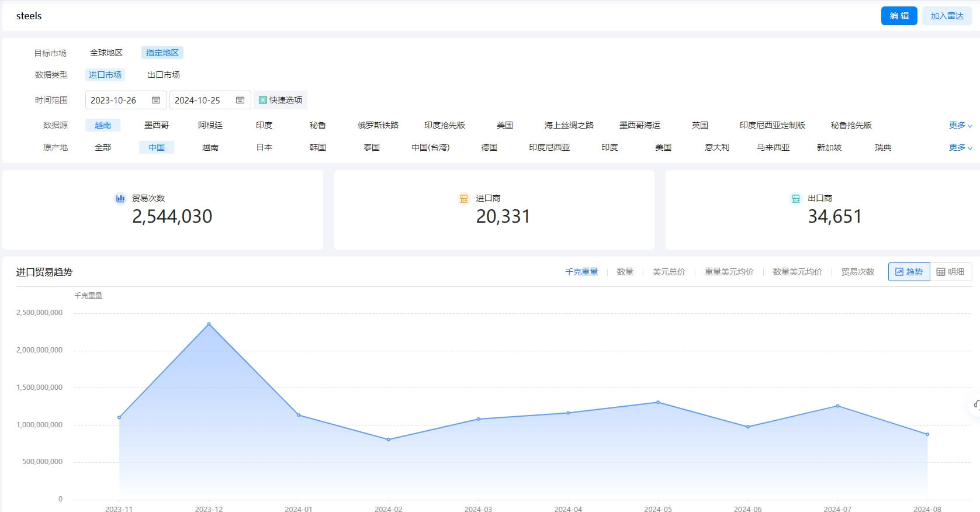Set origin to 韩国
Viewport: 980px width, 512px height.
click(x=318, y=147)
